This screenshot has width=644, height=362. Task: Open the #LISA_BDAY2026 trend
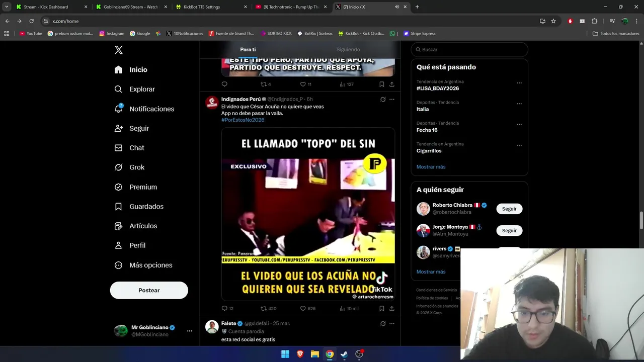(x=437, y=88)
